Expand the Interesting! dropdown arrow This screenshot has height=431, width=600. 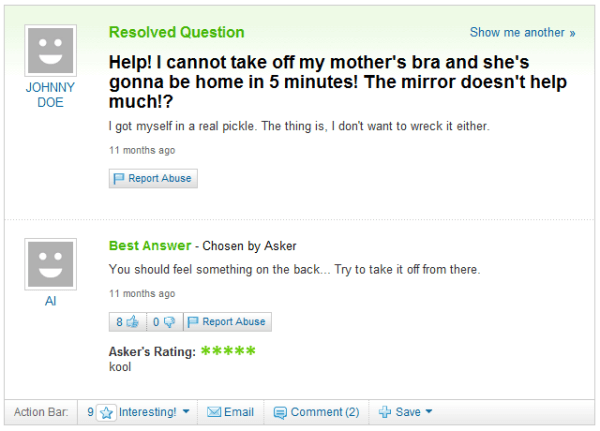(186, 411)
